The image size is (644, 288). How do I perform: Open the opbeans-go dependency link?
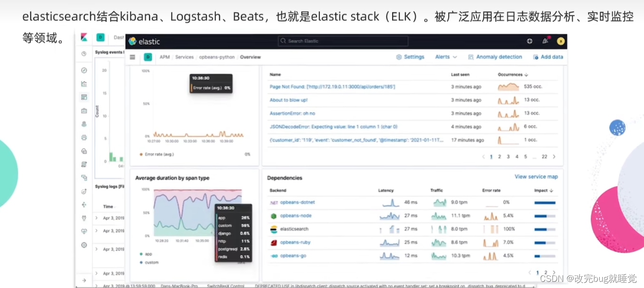pos(293,256)
